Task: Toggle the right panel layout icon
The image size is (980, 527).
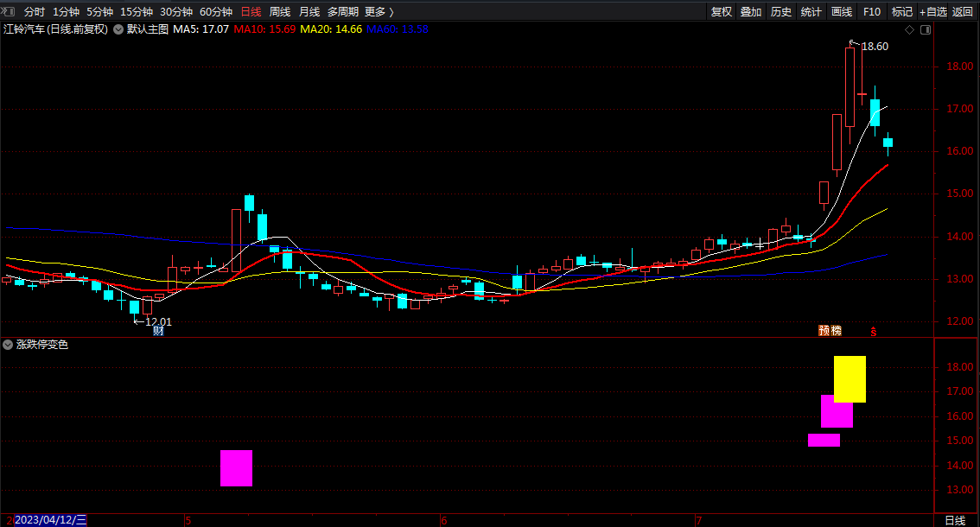Action: tap(926, 30)
